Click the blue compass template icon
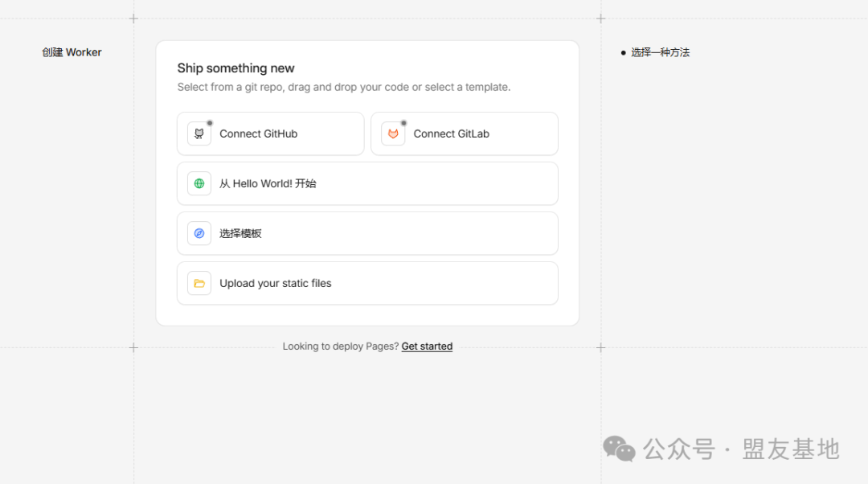The height and width of the screenshot is (484, 868). coord(199,234)
